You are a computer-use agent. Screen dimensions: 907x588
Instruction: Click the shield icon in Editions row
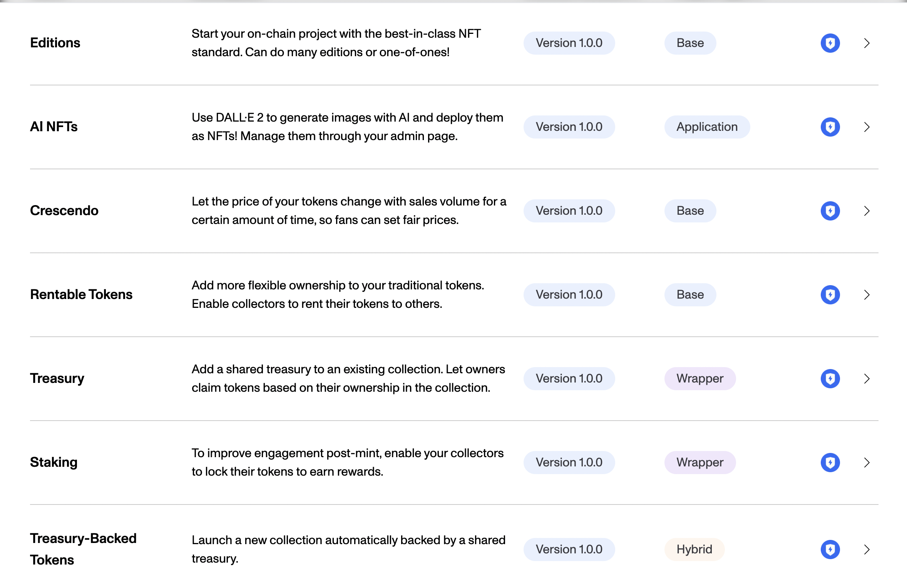pos(830,43)
